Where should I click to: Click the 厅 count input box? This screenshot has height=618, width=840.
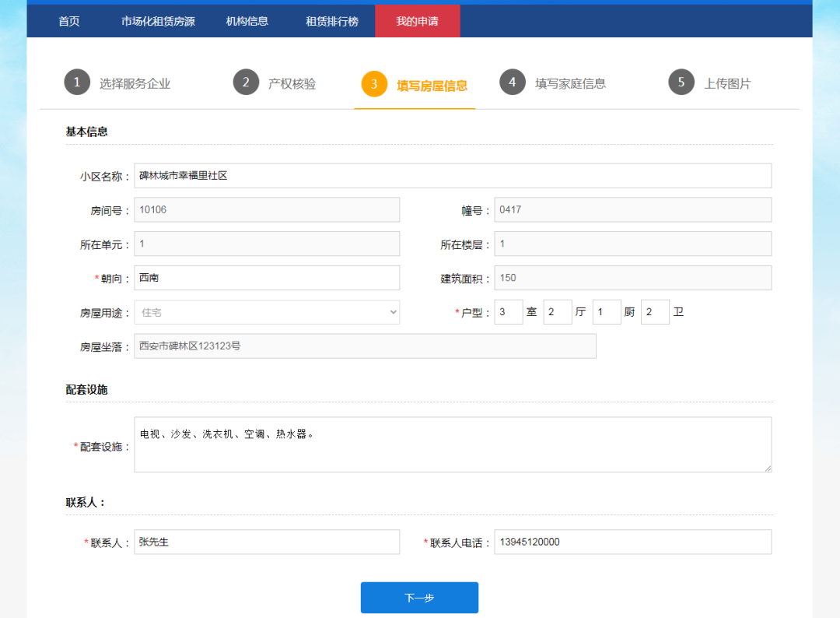(x=558, y=312)
